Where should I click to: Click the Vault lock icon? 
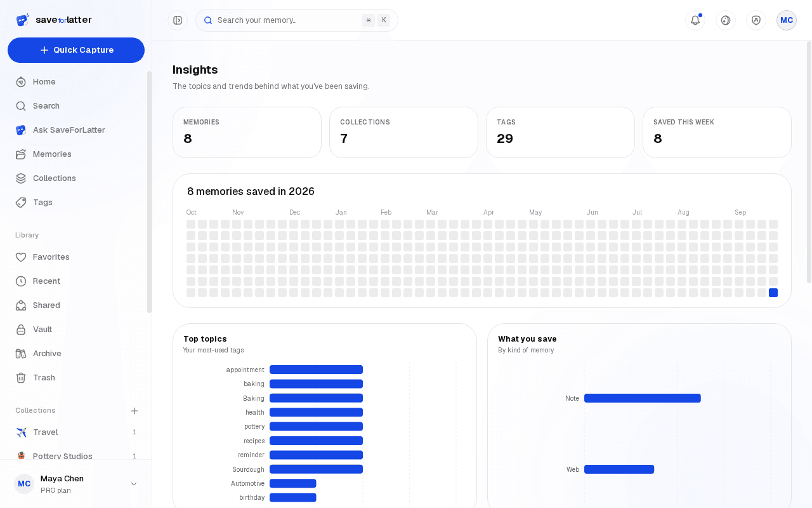pyautogui.click(x=21, y=330)
